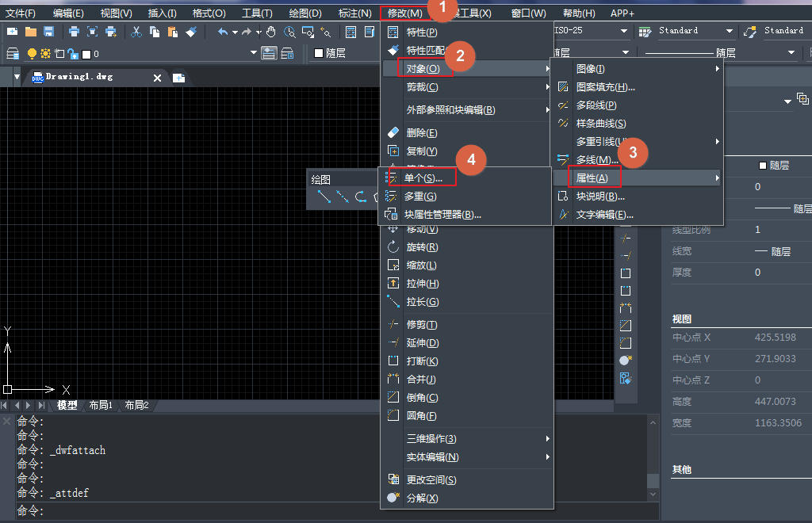812x523 pixels.
Task: Toggle the layer freeze icon
Action: pyautogui.click(x=45, y=55)
